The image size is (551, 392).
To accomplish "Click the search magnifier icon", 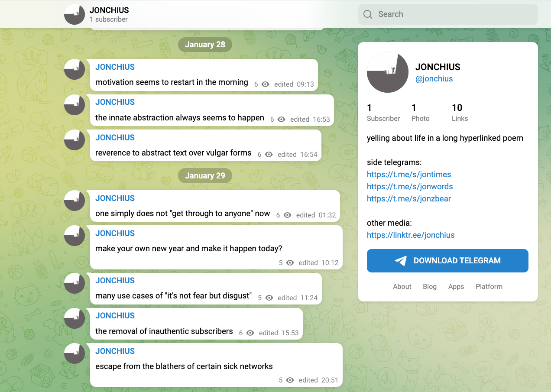I will pyautogui.click(x=368, y=14).
